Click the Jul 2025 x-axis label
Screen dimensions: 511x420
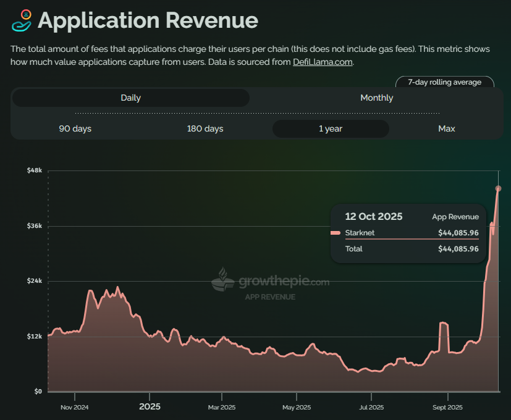(371, 407)
